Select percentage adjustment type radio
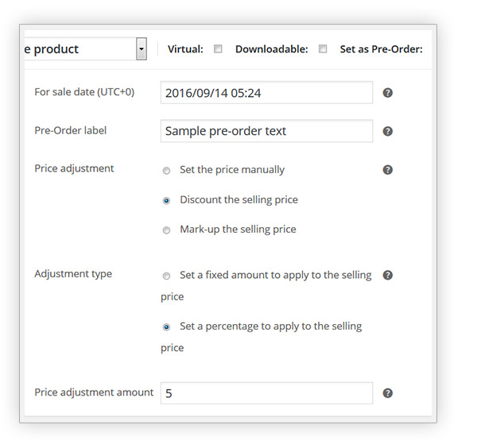 point(166,327)
